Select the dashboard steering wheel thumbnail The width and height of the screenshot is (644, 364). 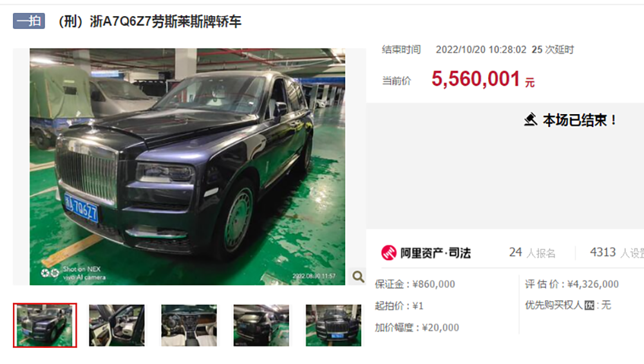pyautogui.click(x=189, y=325)
